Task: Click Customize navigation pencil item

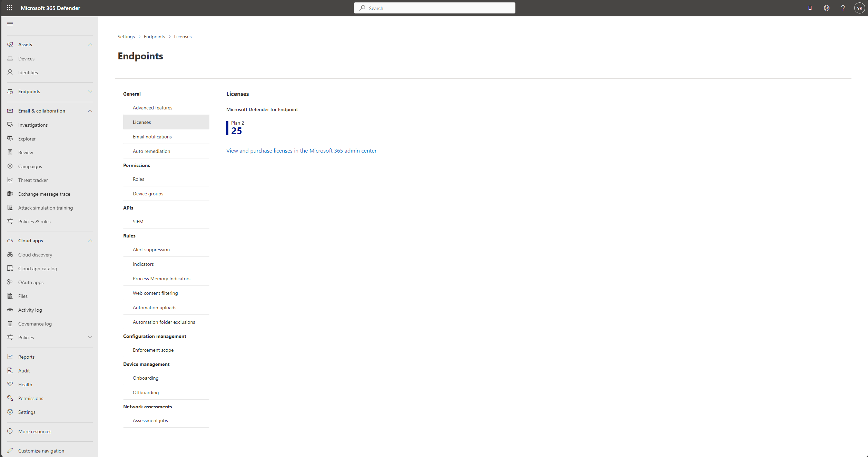Action: (x=41, y=451)
